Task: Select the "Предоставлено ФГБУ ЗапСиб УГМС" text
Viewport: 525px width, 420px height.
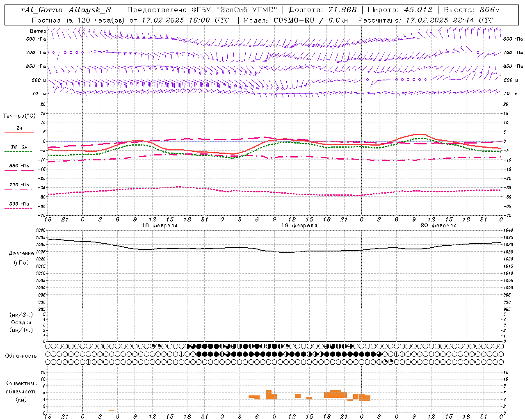Action: tap(203, 10)
